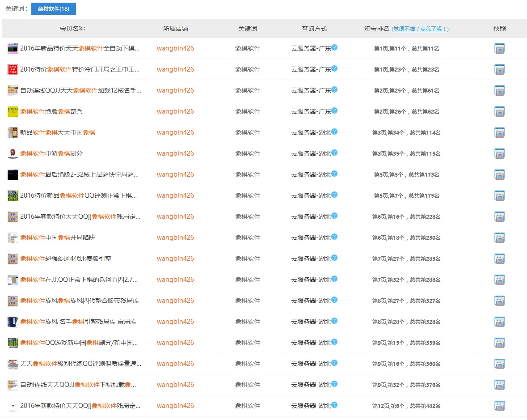Click help icon in the 总共第359名 row
This screenshot has height=420, width=527.
pos(334,342)
